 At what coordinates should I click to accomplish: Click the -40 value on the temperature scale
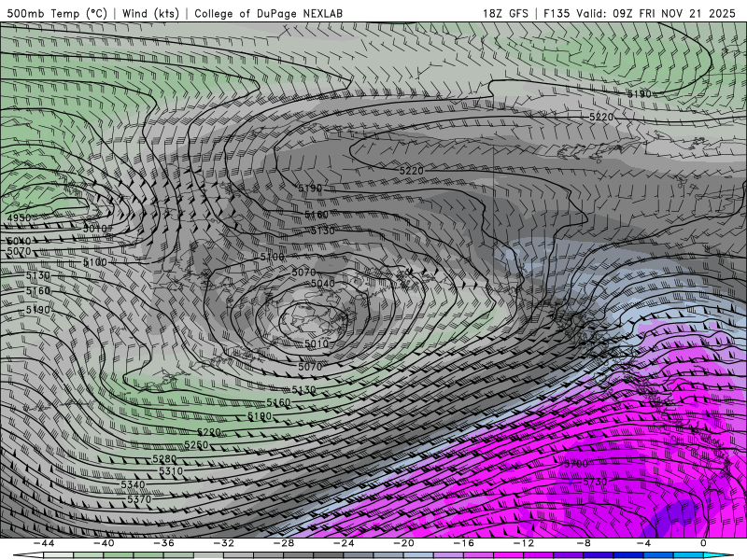(x=104, y=543)
